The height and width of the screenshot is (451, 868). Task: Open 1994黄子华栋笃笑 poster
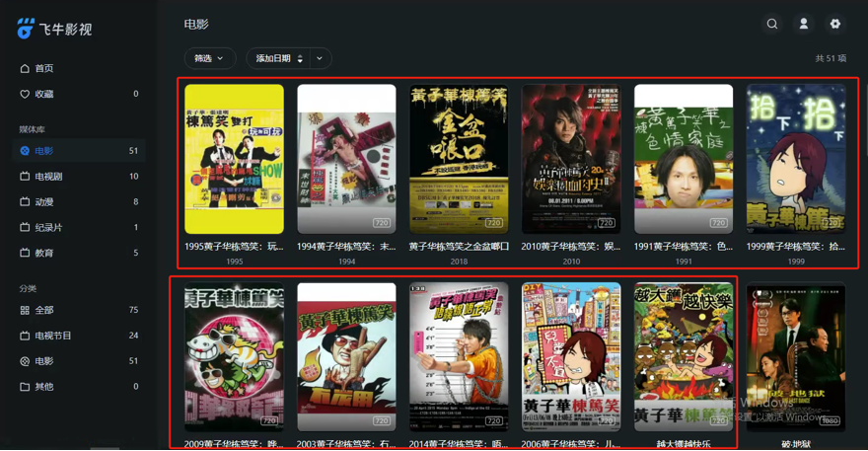pyautogui.click(x=346, y=159)
